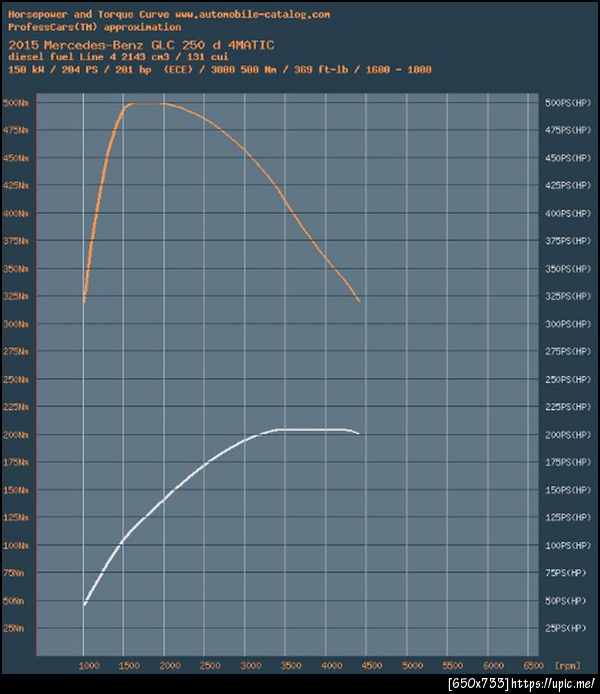
Task: Click the '225Nm' left axis label
Action: [x=15, y=407]
